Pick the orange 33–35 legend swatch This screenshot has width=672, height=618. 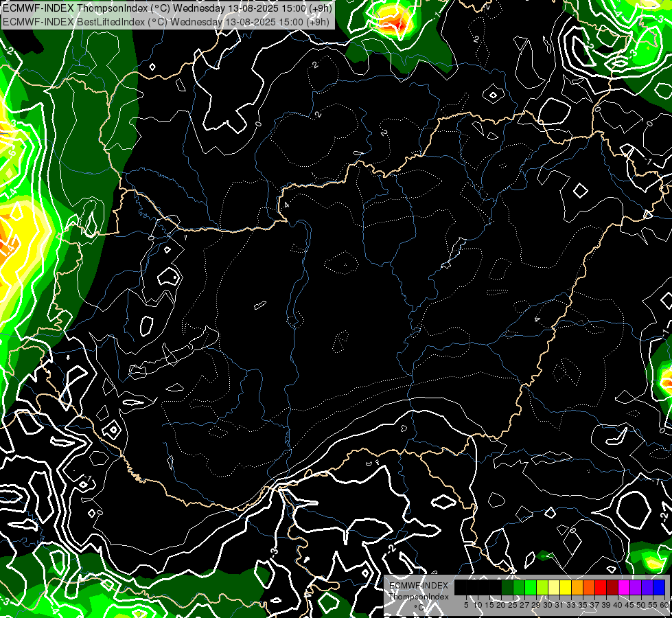coord(577,587)
